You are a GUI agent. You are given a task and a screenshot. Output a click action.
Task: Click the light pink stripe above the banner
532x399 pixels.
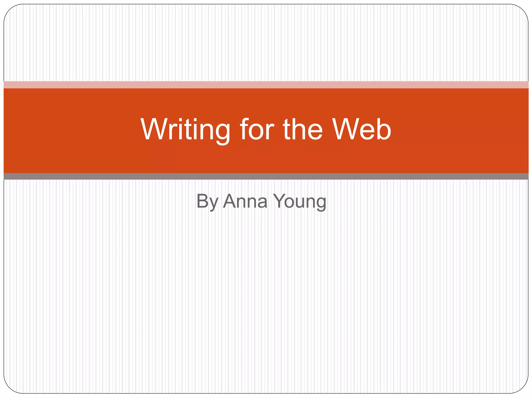coord(266,85)
